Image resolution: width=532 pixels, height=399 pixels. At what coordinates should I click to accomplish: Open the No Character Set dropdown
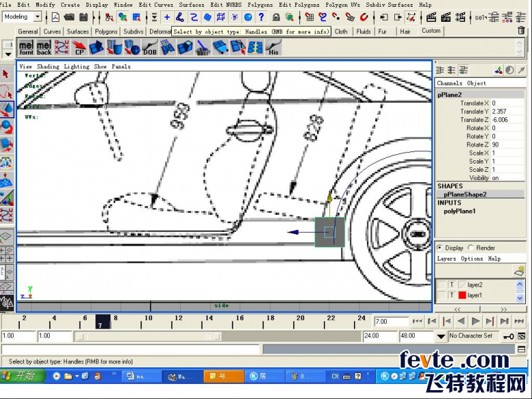pyautogui.click(x=473, y=336)
